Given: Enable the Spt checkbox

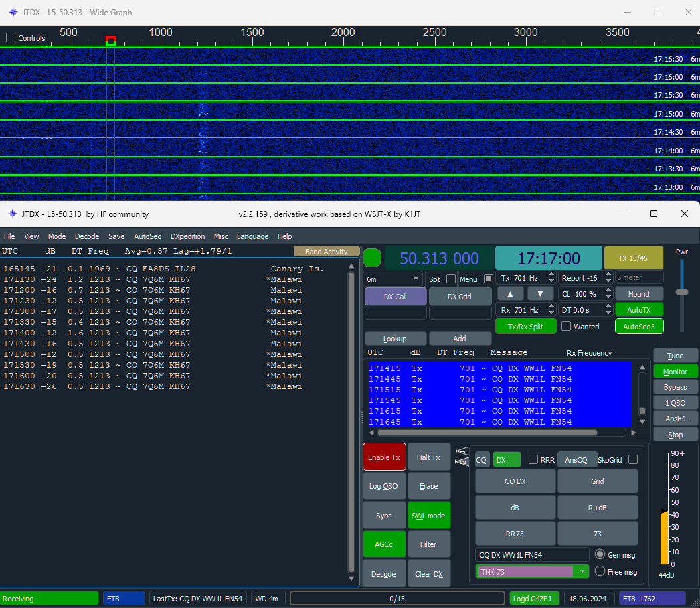Looking at the screenshot, I should coord(451,279).
